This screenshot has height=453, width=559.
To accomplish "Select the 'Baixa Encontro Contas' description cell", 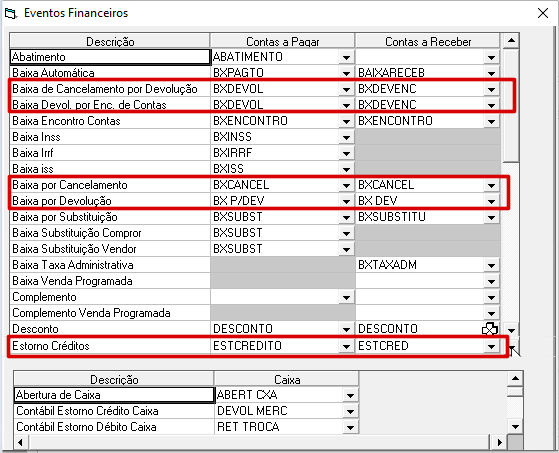I will [x=110, y=121].
